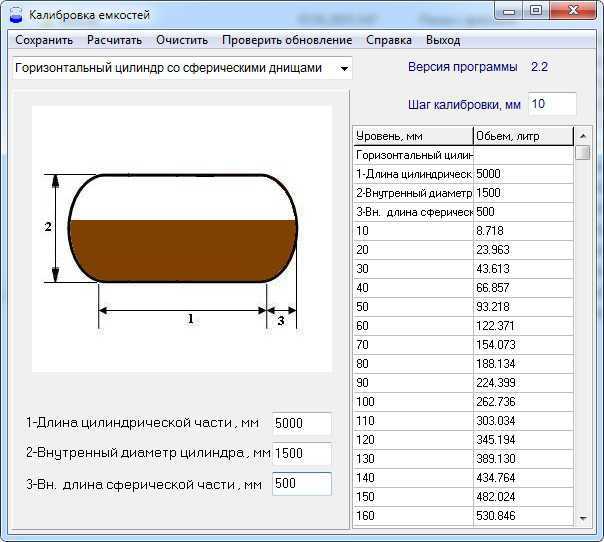Click the Горизонтальный цилин table row

point(463,155)
